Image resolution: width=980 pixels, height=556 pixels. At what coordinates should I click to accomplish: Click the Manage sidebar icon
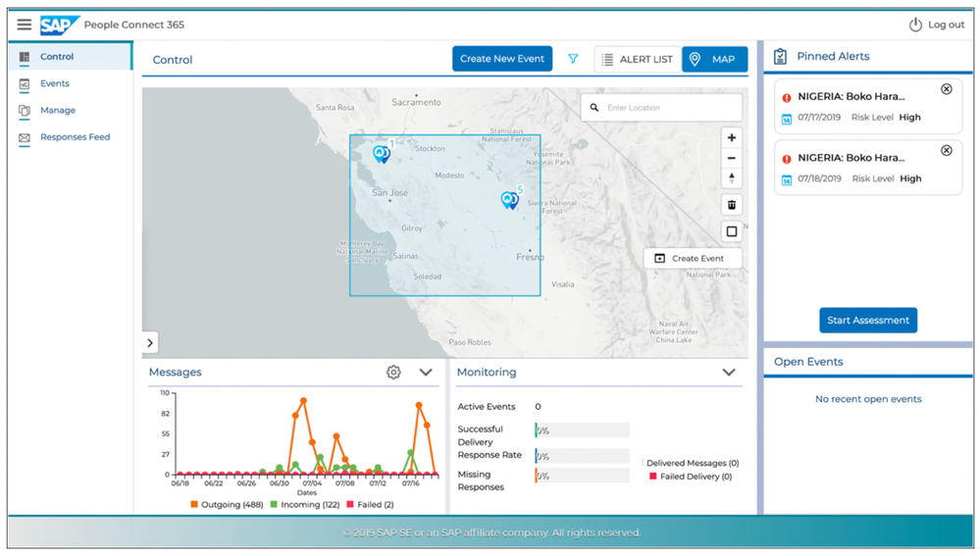25,111
